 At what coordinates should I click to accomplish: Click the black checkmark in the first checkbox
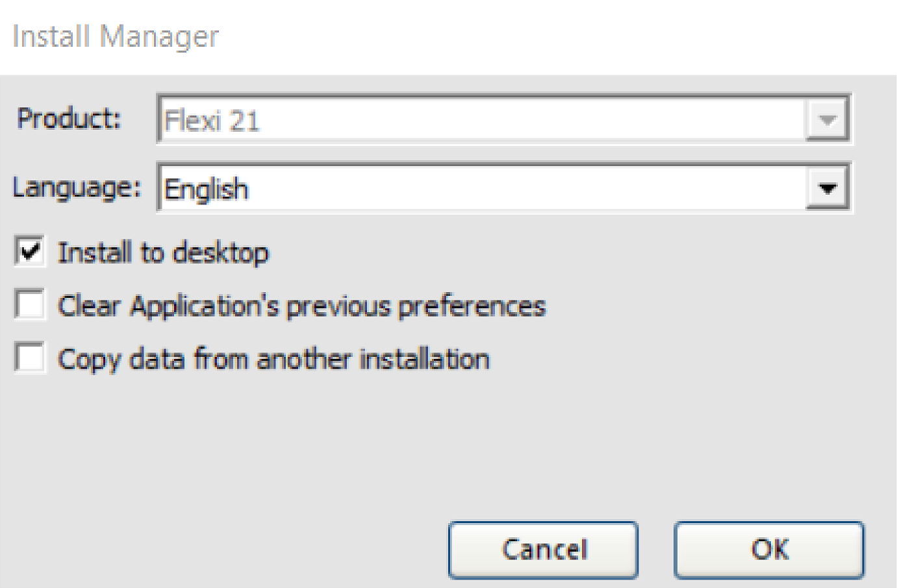point(31,251)
